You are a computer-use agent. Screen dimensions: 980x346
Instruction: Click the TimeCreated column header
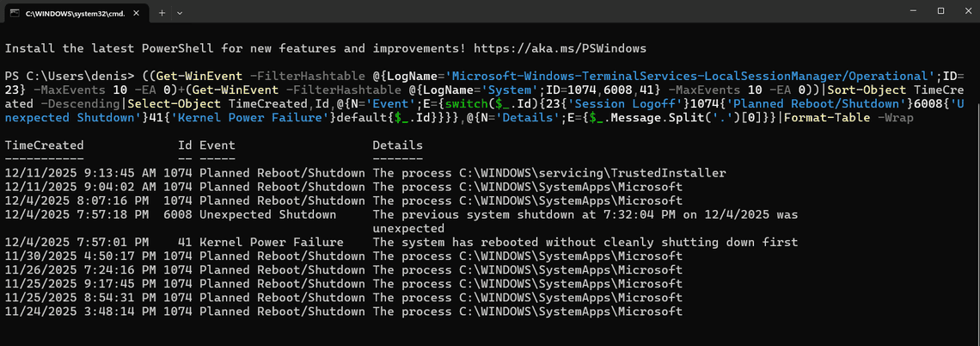44,145
